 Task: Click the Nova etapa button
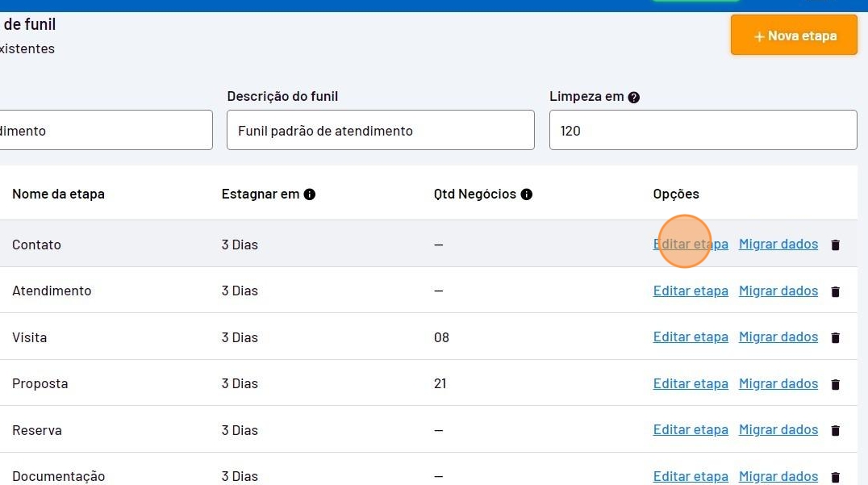[x=794, y=36]
